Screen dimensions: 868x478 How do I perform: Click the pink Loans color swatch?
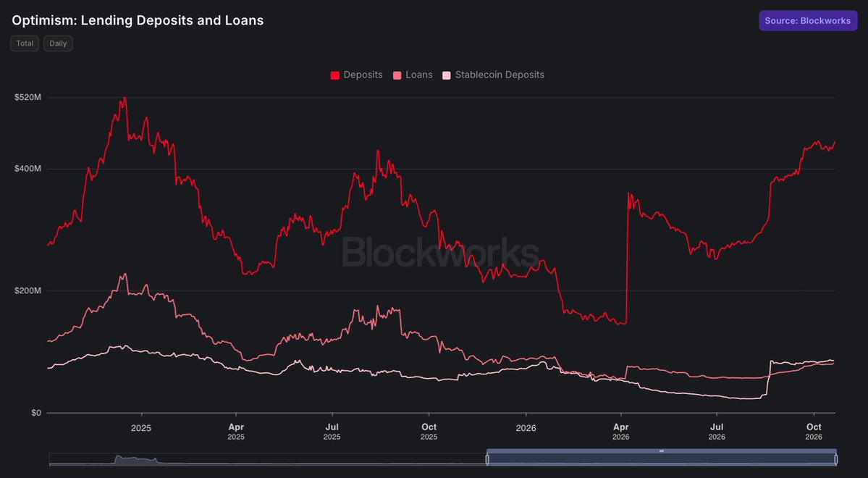397,75
